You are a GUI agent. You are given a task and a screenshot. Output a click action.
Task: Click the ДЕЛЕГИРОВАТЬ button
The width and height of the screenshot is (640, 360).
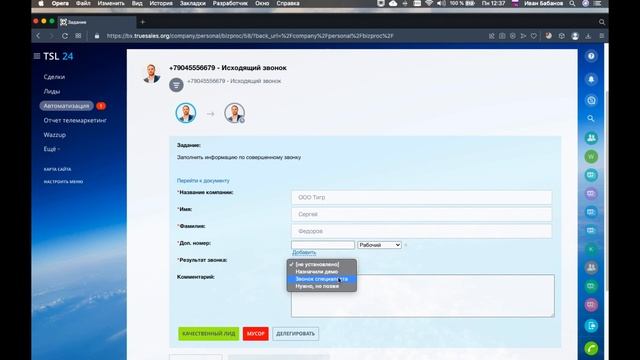(x=296, y=334)
